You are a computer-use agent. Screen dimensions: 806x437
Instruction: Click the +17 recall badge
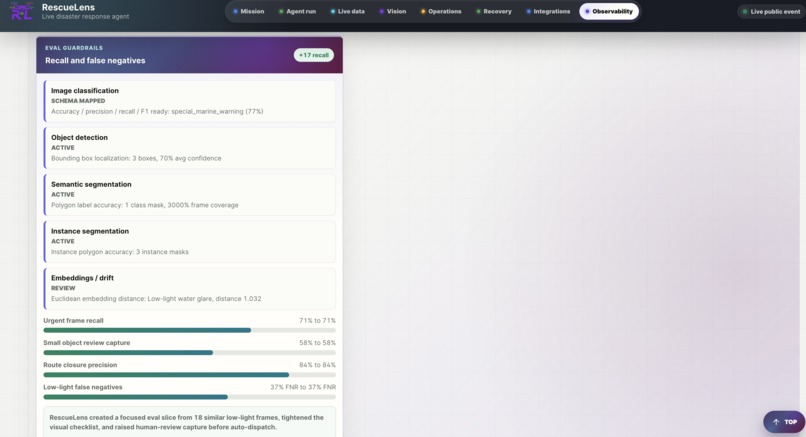[314, 55]
